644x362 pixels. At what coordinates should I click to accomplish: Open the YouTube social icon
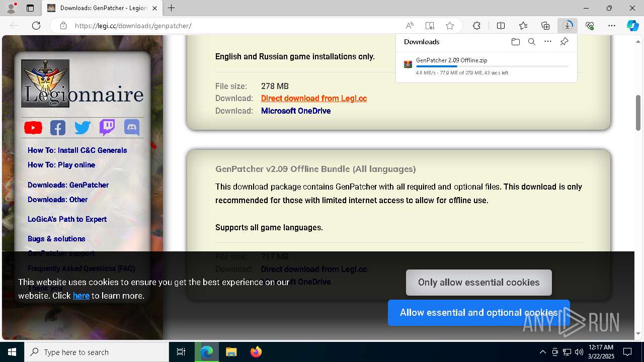click(x=33, y=128)
